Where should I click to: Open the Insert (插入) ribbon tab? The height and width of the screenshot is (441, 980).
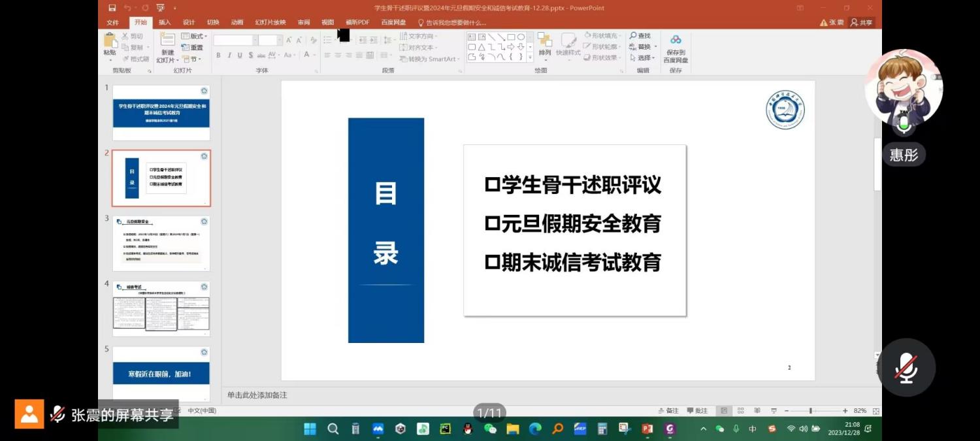[165, 22]
